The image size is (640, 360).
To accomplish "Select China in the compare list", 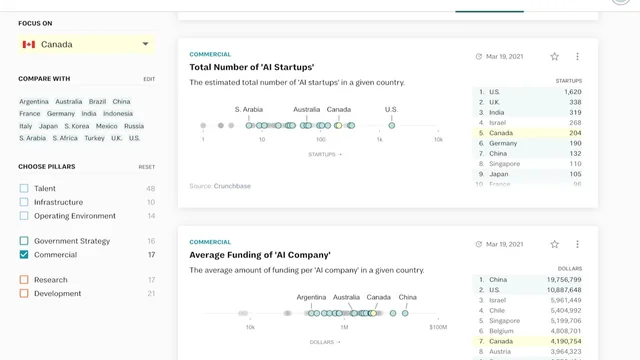I will [x=121, y=101].
